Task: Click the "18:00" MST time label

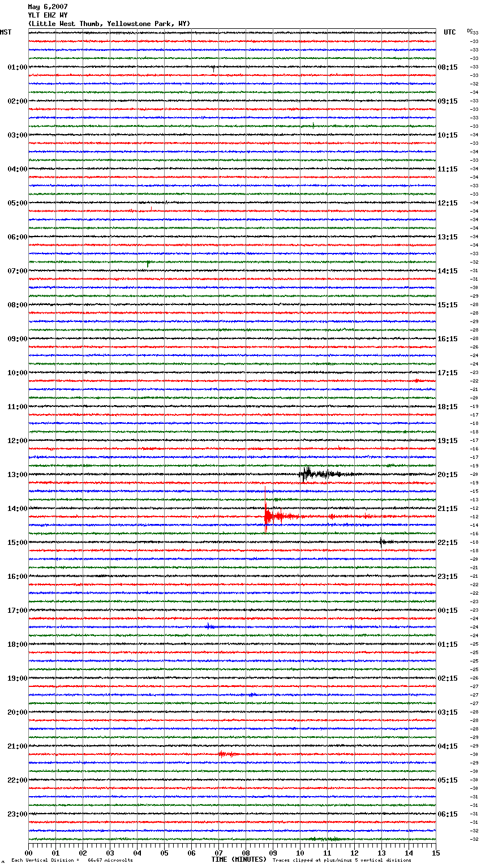Action: (18, 644)
